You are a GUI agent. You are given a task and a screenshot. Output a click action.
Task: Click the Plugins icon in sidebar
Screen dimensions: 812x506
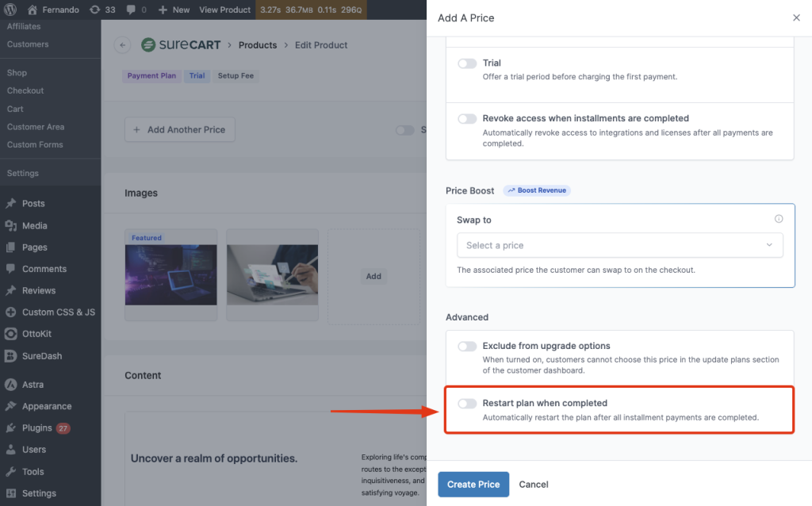click(x=11, y=428)
